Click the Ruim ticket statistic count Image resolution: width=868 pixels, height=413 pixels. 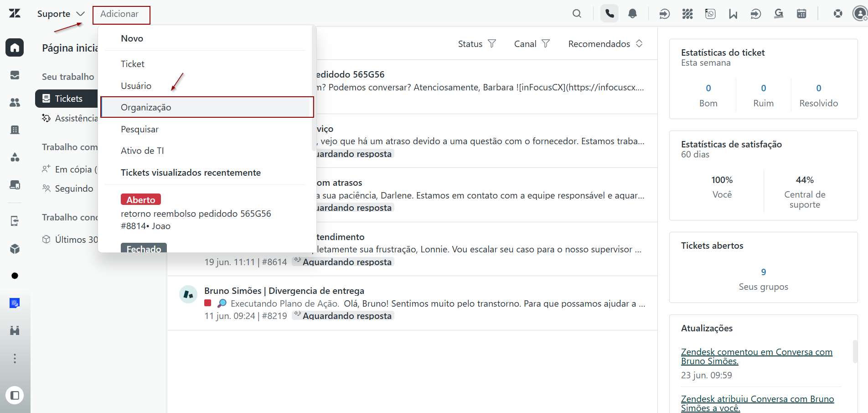[764, 88]
